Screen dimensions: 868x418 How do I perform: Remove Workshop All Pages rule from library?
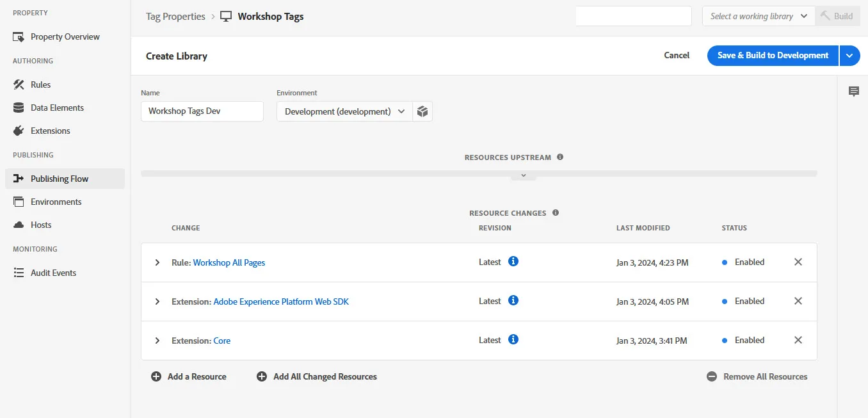798,262
